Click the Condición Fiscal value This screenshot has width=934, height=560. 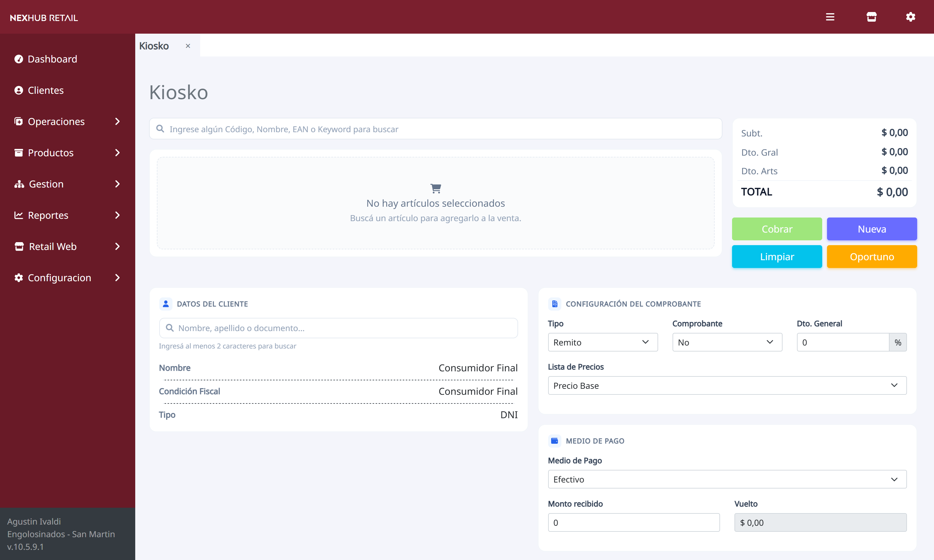(478, 391)
